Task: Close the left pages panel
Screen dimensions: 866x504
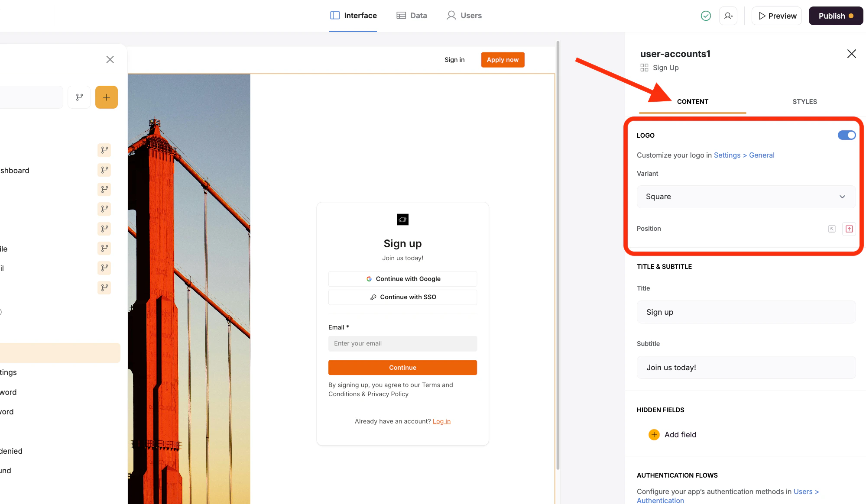Action: pos(110,60)
